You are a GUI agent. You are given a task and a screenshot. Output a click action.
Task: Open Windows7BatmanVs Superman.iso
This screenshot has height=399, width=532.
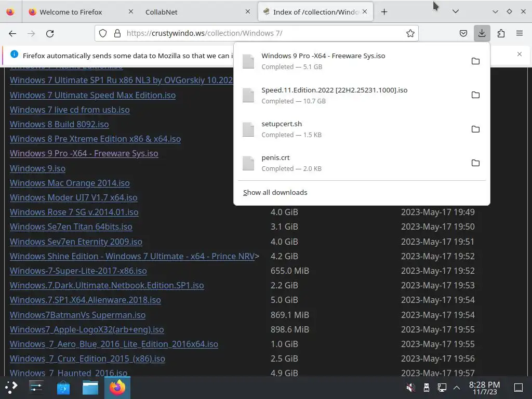[78, 315]
